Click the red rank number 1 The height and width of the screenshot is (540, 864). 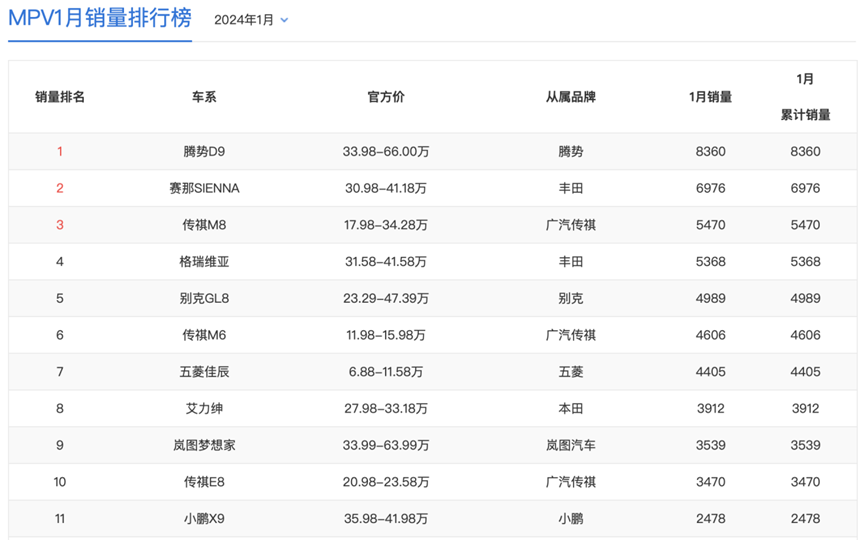(x=60, y=152)
